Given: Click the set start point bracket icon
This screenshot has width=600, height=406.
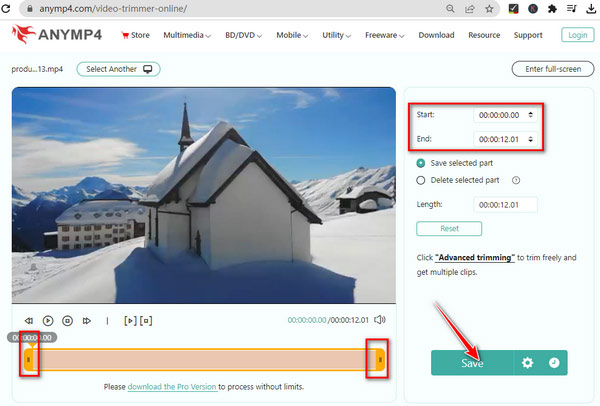Looking at the screenshot, I should click(130, 321).
